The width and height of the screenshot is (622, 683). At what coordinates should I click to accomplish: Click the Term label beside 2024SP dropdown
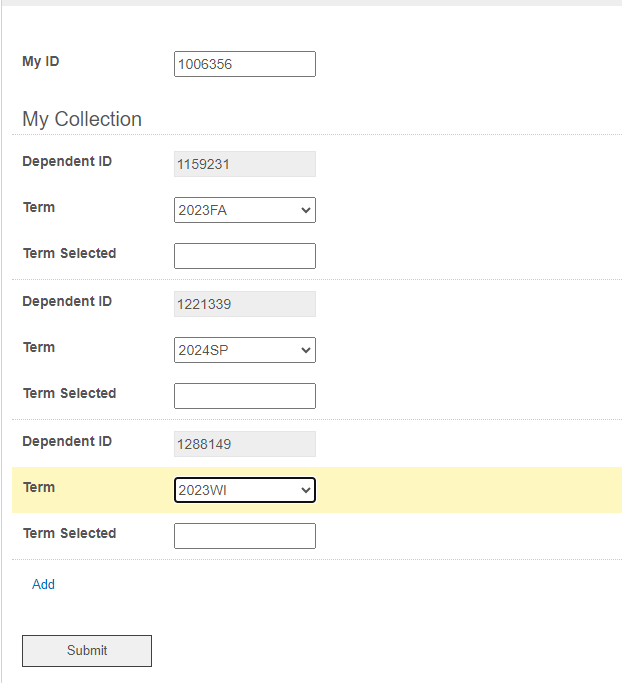tap(39, 348)
